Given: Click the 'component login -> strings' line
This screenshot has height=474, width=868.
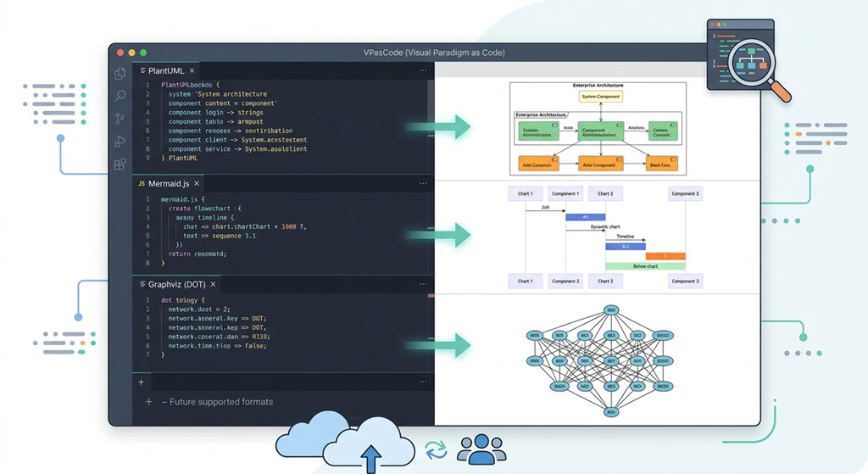Looking at the screenshot, I should pyautogui.click(x=216, y=113).
